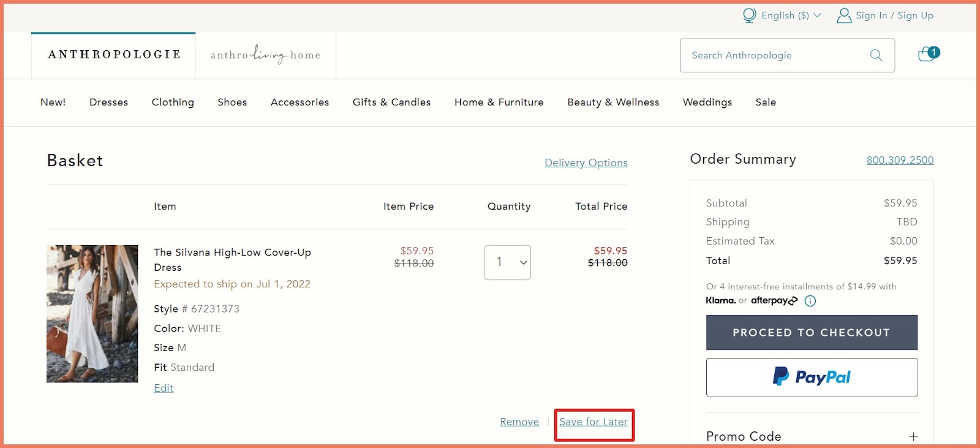The image size is (980, 448).
Task: Go to the Anthropologie logo tab
Action: tap(114, 55)
